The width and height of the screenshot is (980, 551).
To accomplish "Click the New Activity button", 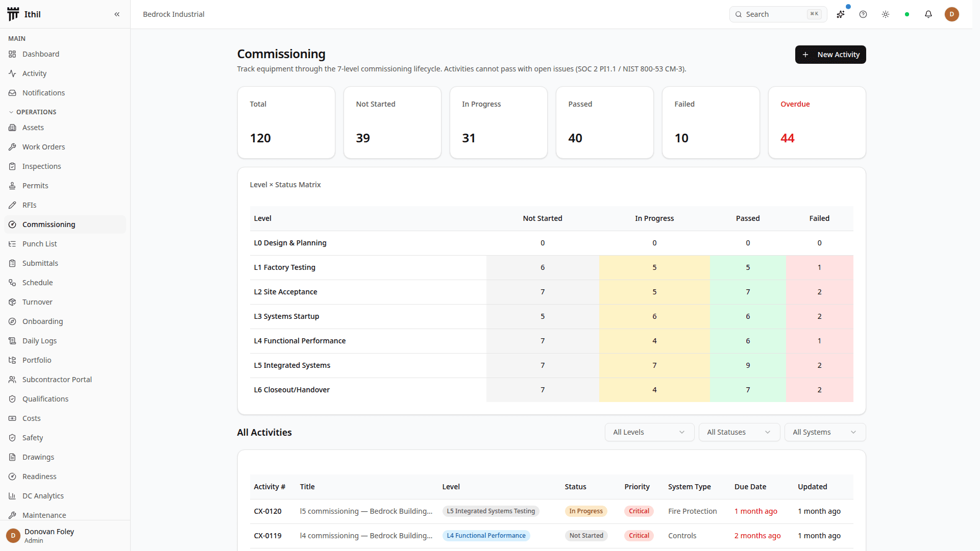I will [x=830, y=55].
